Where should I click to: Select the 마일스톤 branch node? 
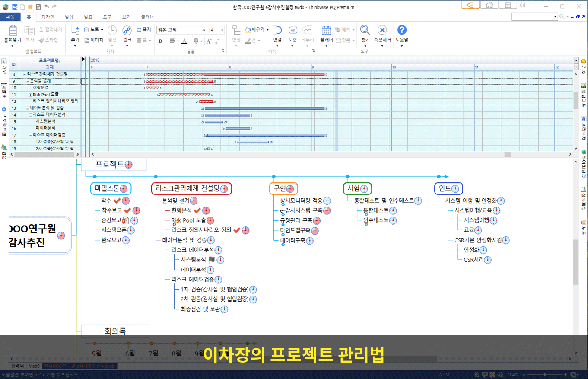pos(111,188)
